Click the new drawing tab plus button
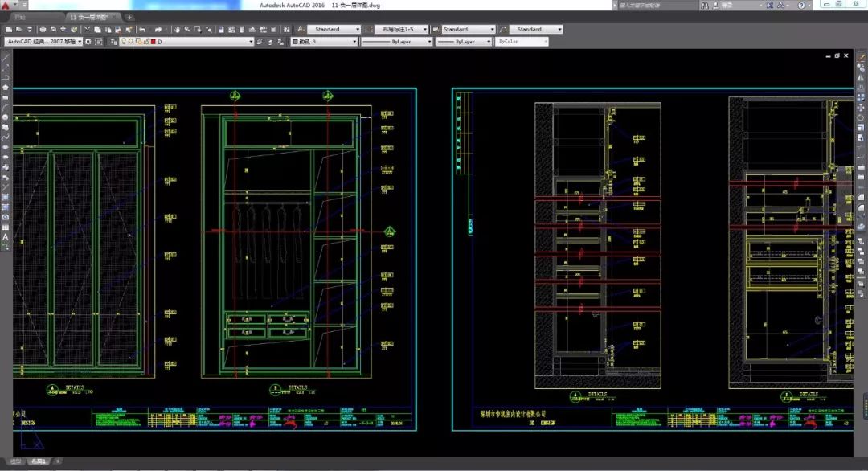The image size is (868, 471). point(130,17)
